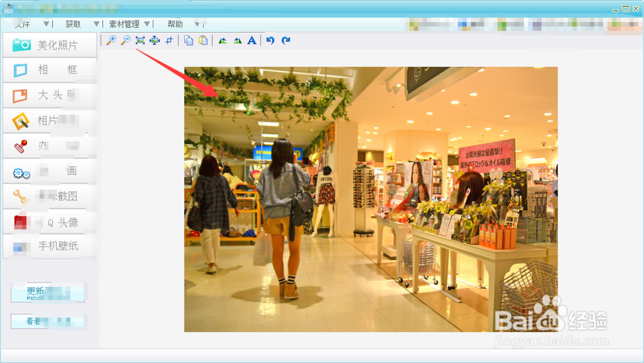Add text with the A icon
This screenshot has height=363, width=644.
(x=252, y=41)
